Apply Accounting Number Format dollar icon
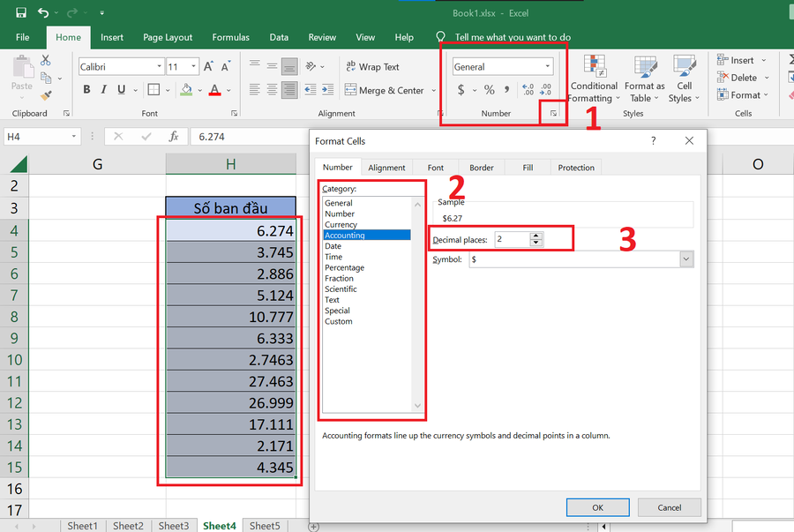The width and height of the screenshot is (794, 532). click(x=461, y=90)
